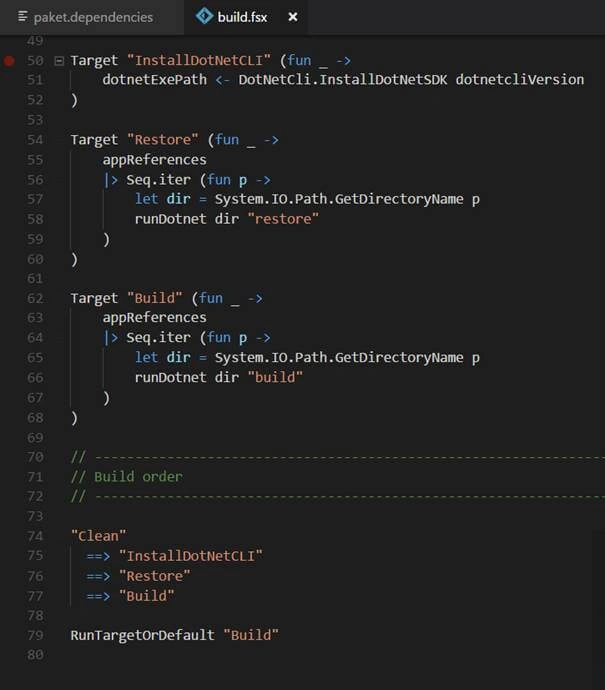Click the ==> operator on line 77
Image resolution: width=605 pixels, height=690 pixels.
coord(98,596)
